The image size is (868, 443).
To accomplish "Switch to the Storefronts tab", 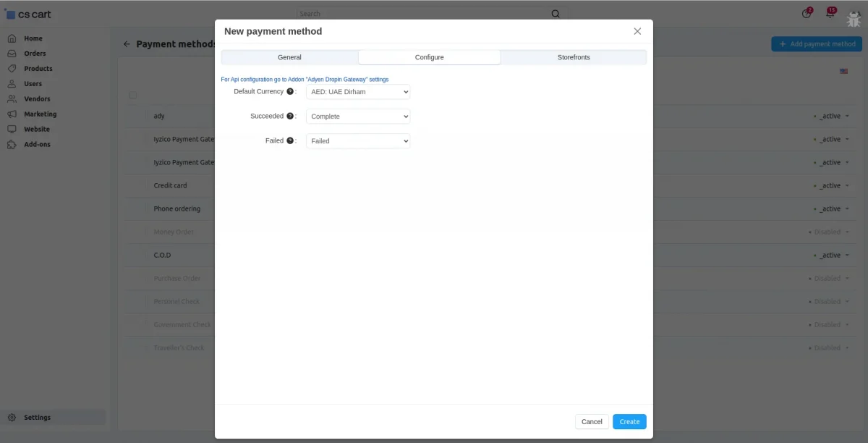I will click(574, 57).
